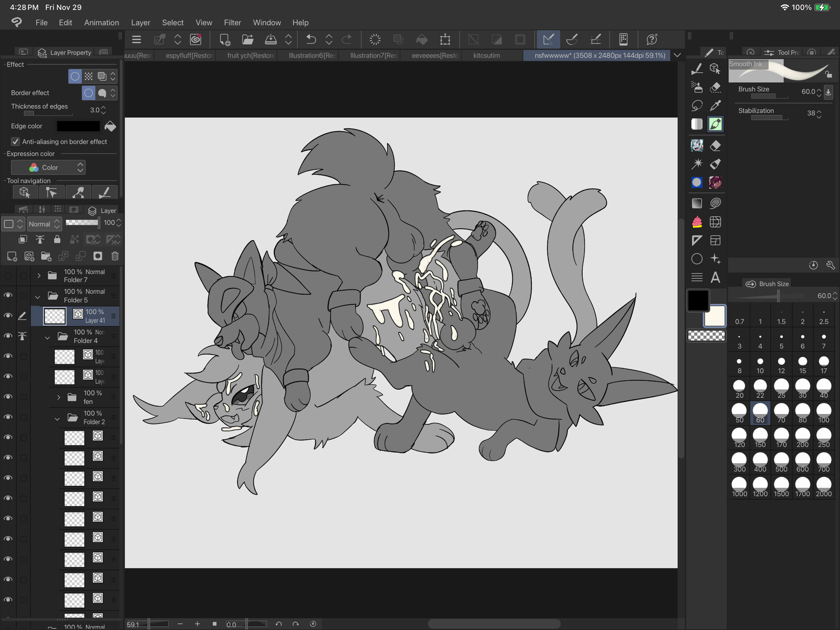This screenshot has width=840, height=630.
Task: Reset canvas rotation button in bottom bar
Action: point(313,624)
